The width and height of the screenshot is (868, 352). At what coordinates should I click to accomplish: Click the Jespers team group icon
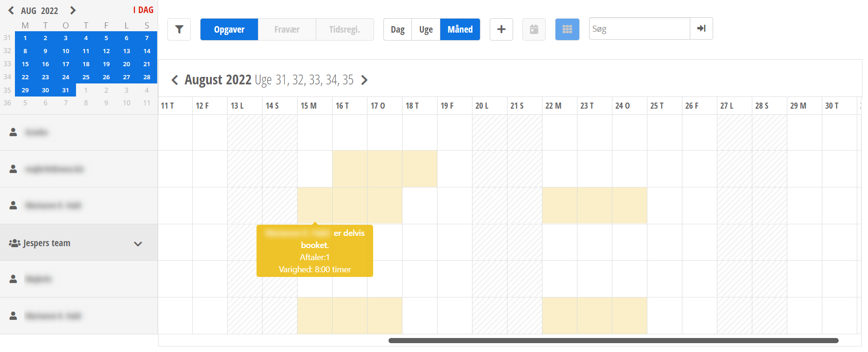(14, 243)
